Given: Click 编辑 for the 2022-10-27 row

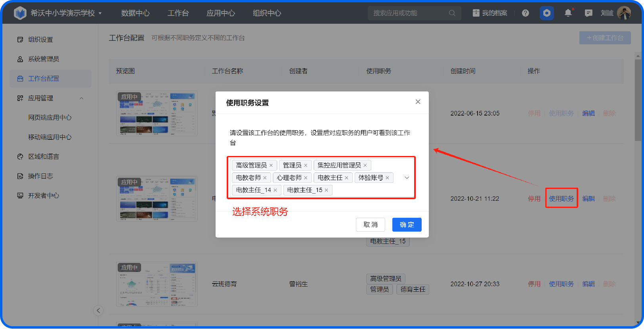Looking at the screenshot, I should (589, 284).
